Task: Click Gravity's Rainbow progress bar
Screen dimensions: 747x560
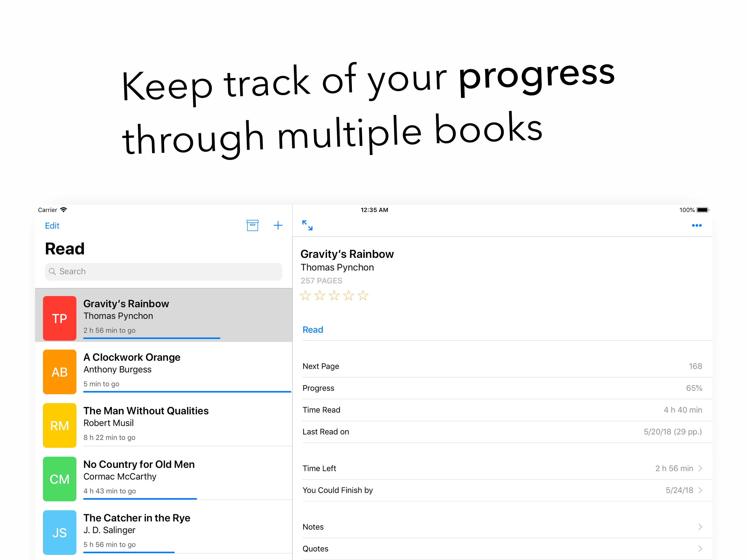Action: coord(151,338)
